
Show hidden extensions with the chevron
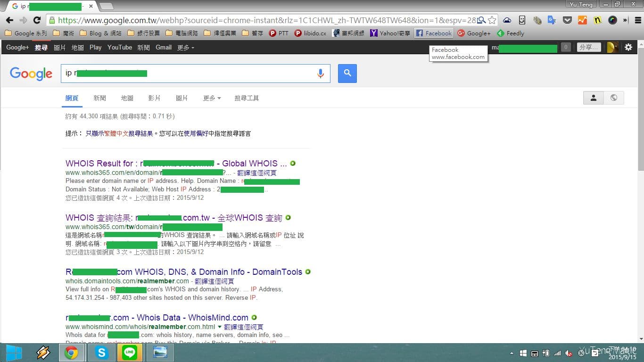(x=625, y=20)
